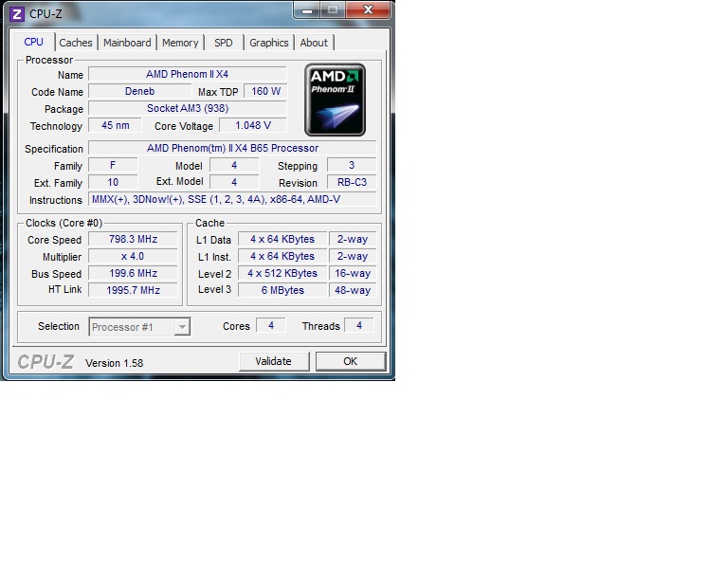Select the CPU tab
This screenshot has height=582, width=728.
click(33, 42)
